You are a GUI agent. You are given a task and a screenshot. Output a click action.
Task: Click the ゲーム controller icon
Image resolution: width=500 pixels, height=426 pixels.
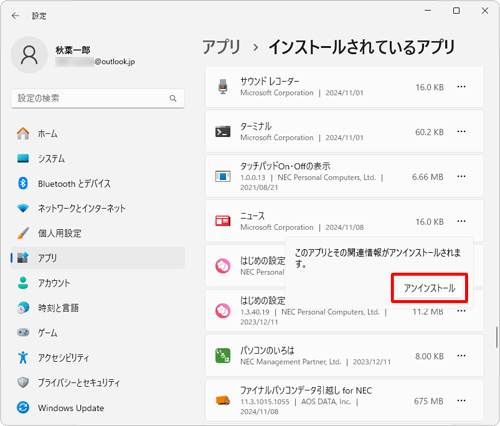click(x=23, y=332)
